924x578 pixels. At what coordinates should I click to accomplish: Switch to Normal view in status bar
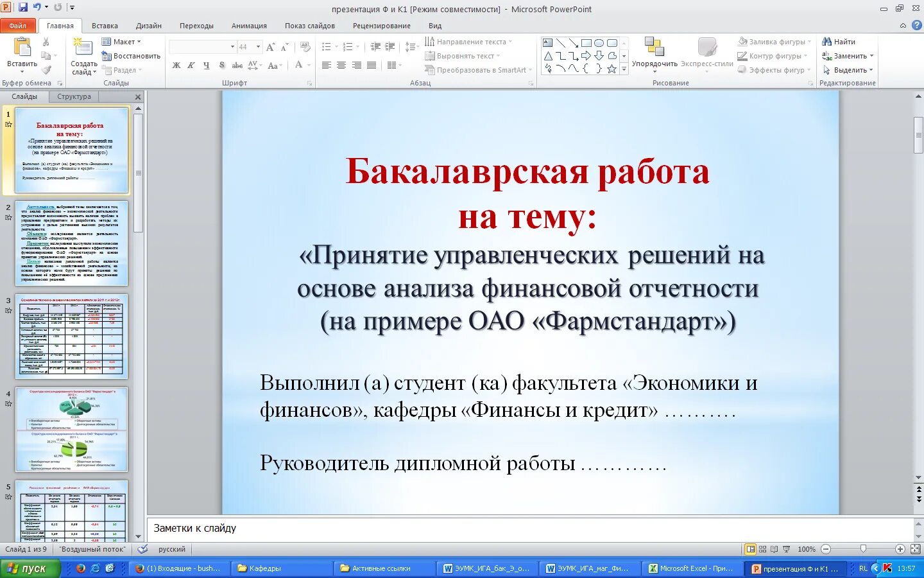(x=750, y=549)
